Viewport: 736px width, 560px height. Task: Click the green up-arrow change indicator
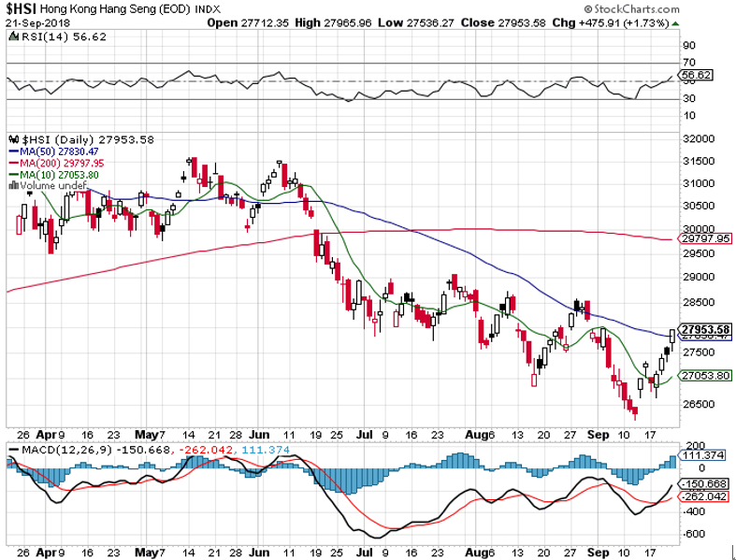[675, 23]
